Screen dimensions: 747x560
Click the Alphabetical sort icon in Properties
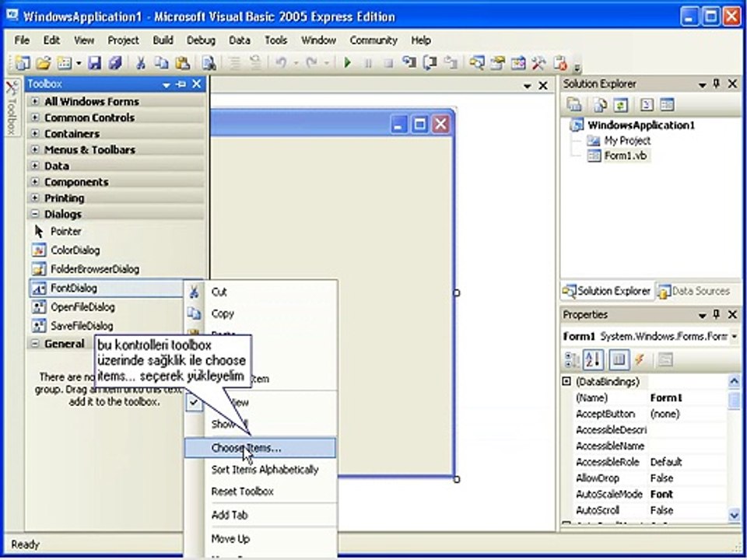pos(593,360)
